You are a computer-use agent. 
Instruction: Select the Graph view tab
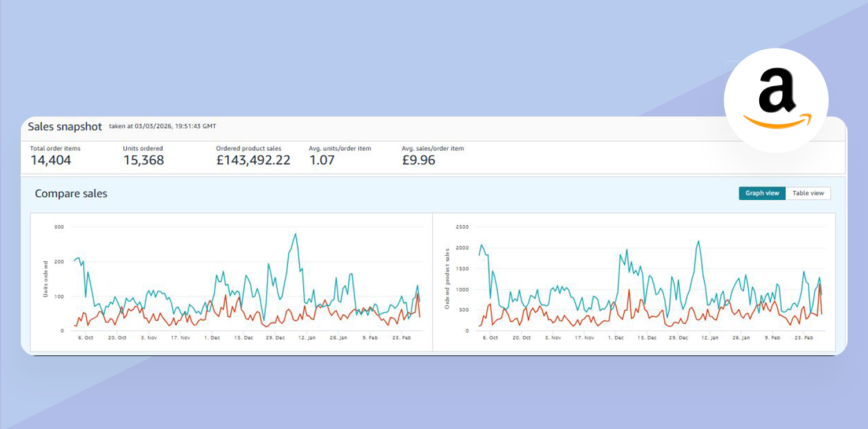[x=762, y=193]
